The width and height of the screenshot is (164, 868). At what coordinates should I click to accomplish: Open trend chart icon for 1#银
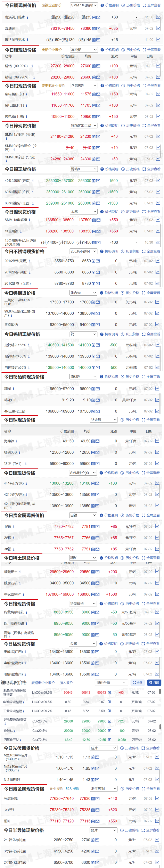157,526
